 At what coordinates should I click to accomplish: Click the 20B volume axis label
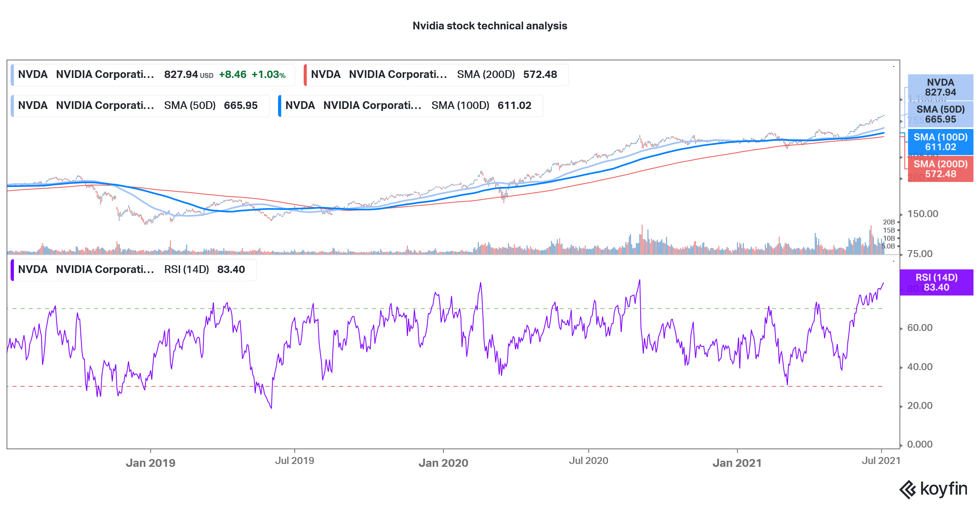[889, 222]
